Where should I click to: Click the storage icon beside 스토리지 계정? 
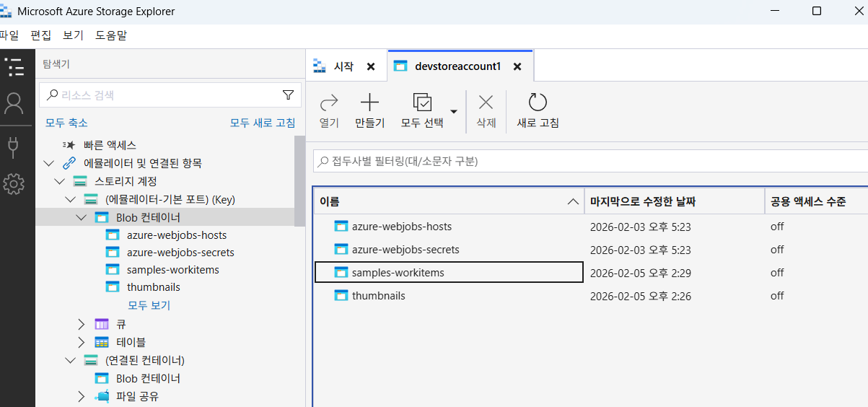80,181
